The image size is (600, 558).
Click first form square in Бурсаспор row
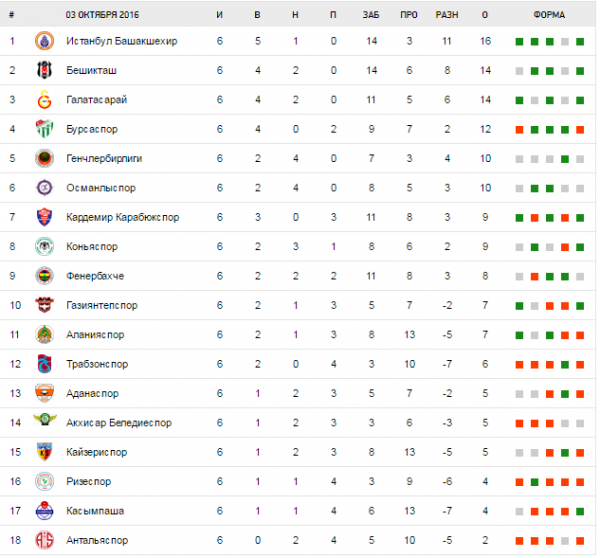click(519, 130)
